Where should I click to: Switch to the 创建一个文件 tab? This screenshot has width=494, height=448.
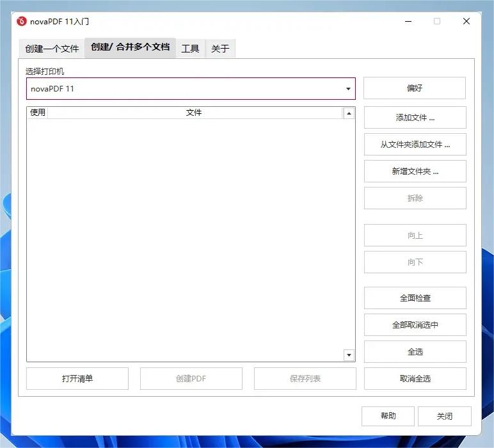(x=52, y=49)
